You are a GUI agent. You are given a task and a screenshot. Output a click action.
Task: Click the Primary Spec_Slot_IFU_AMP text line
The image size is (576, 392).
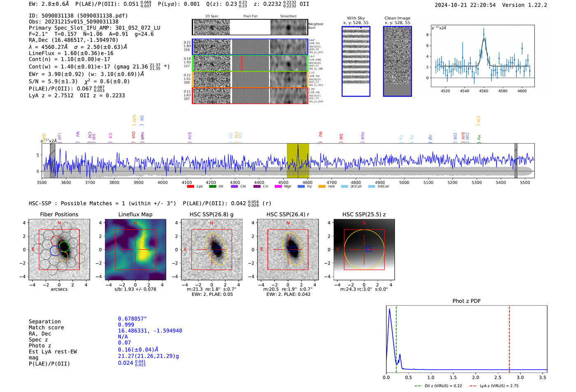94,28
